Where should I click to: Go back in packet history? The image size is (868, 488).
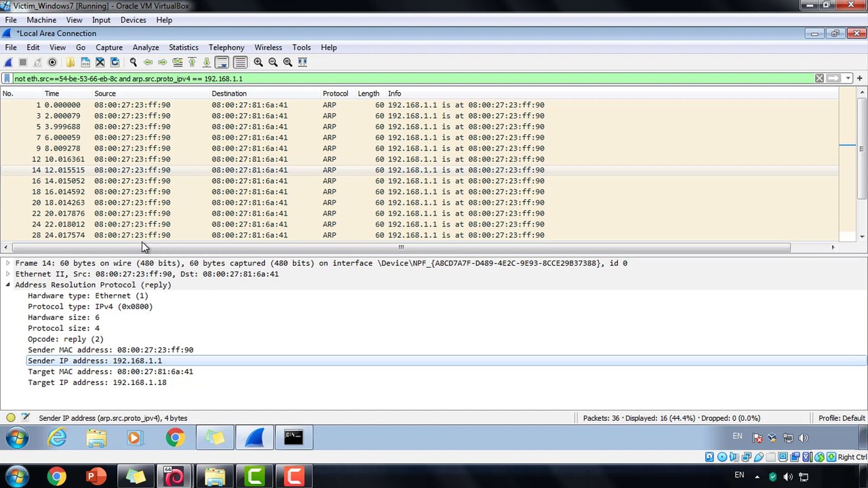click(x=148, y=62)
